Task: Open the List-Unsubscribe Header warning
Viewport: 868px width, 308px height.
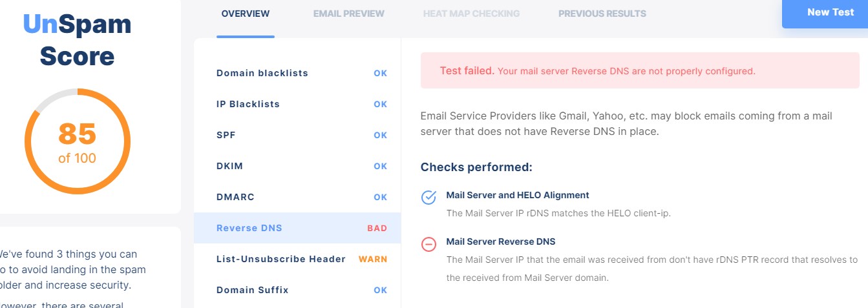Action: [297, 259]
